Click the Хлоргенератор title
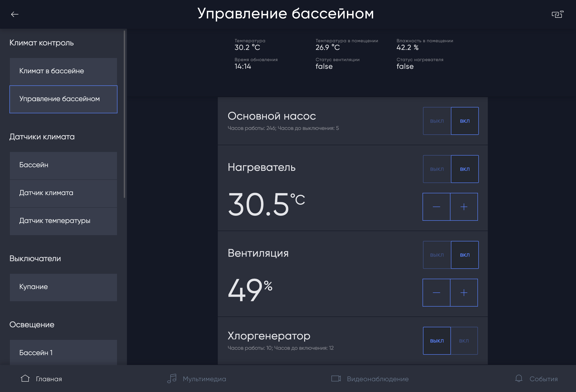The width and height of the screenshot is (576, 392). pos(269,336)
